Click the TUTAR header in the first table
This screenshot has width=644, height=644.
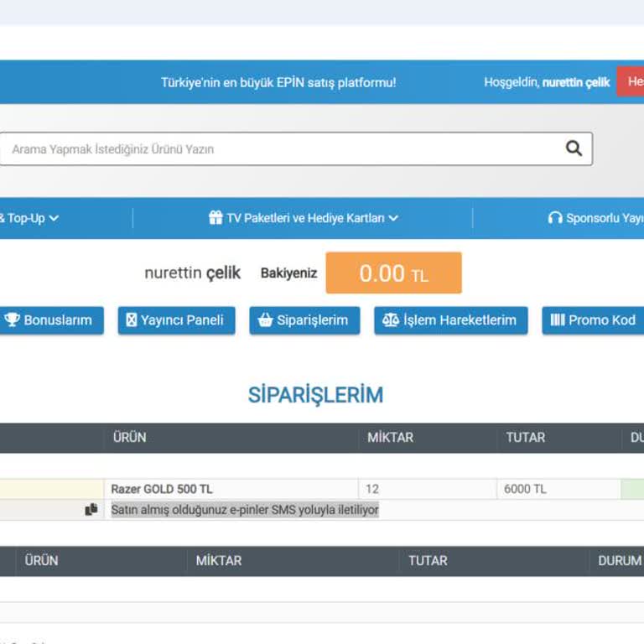[525, 438]
